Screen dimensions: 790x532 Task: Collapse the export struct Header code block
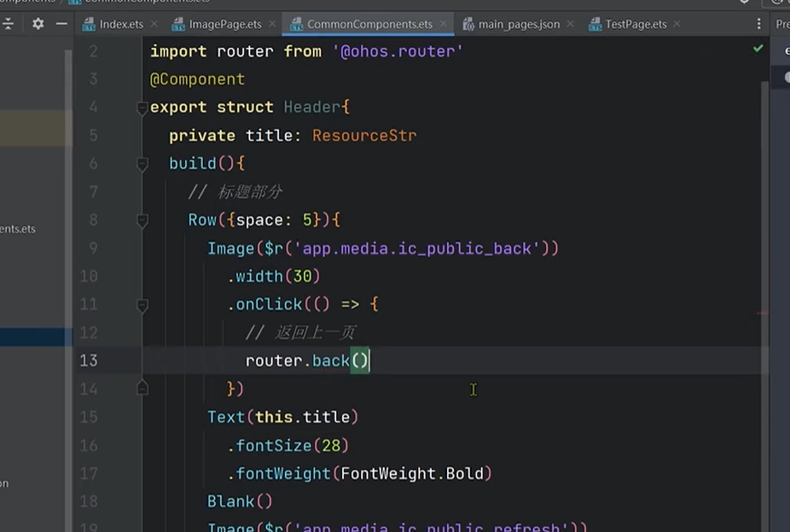[x=142, y=107]
